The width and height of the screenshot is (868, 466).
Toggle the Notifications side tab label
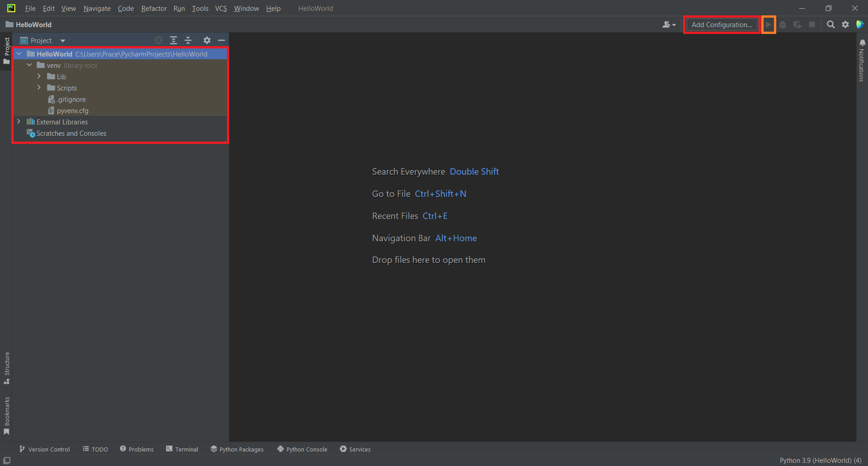(862, 65)
